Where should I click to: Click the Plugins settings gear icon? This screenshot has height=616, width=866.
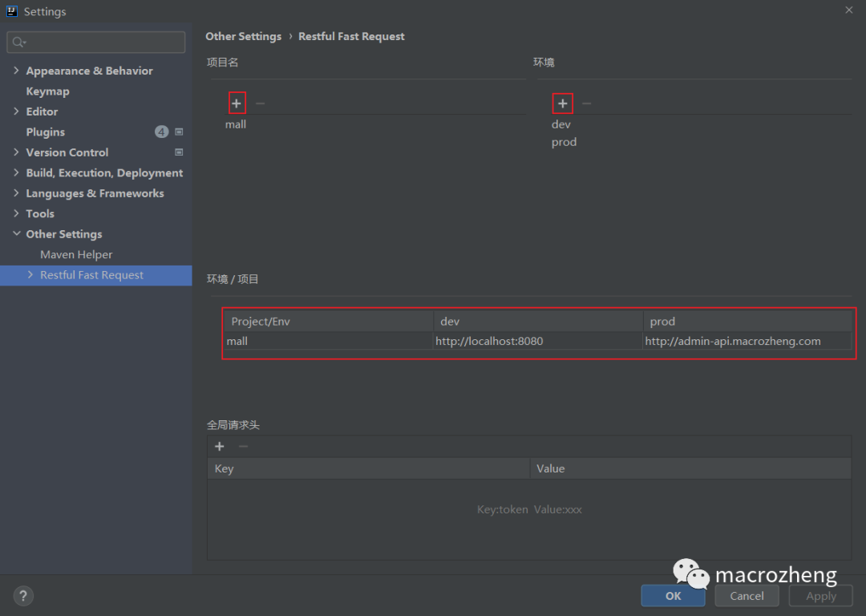coord(179,132)
